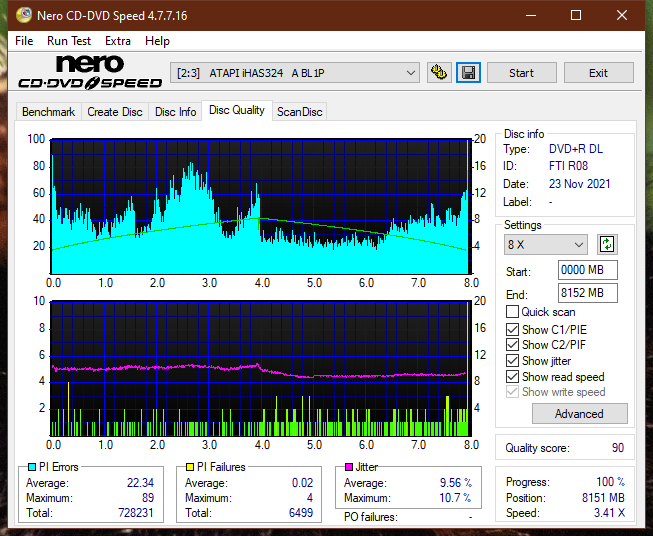Image resolution: width=653 pixels, height=536 pixels.
Task: Click PI Errors average value 22.34
Action: [140, 483]
